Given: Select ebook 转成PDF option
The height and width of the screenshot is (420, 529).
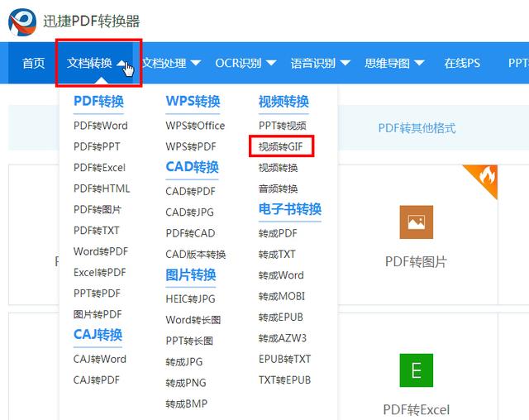Looking at the screenshot, I should click(x=278, y=233).
